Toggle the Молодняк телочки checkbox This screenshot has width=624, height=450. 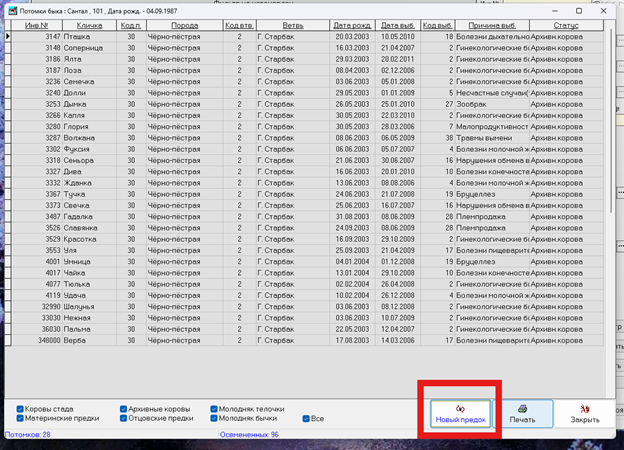point(214,409)
